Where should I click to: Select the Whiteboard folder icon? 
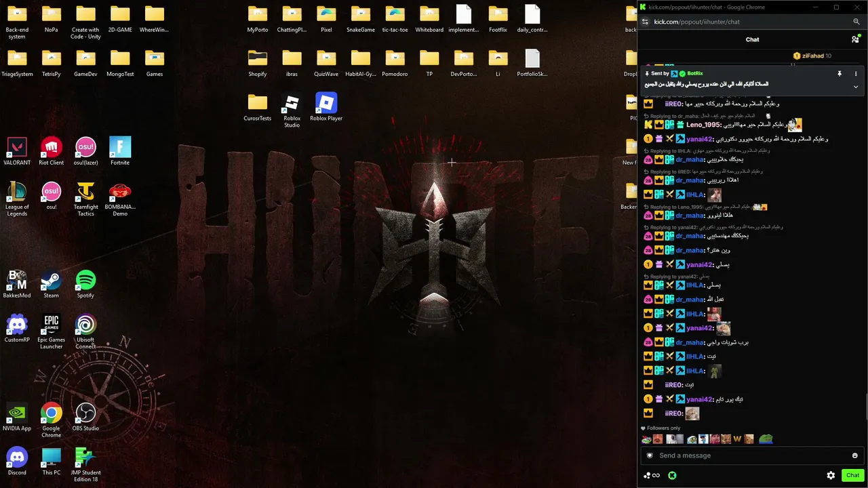[x=429, y=19]
